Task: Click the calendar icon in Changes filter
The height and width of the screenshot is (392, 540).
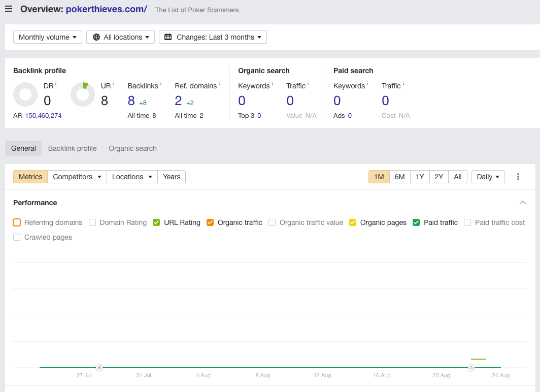Action: click(168, 37)
